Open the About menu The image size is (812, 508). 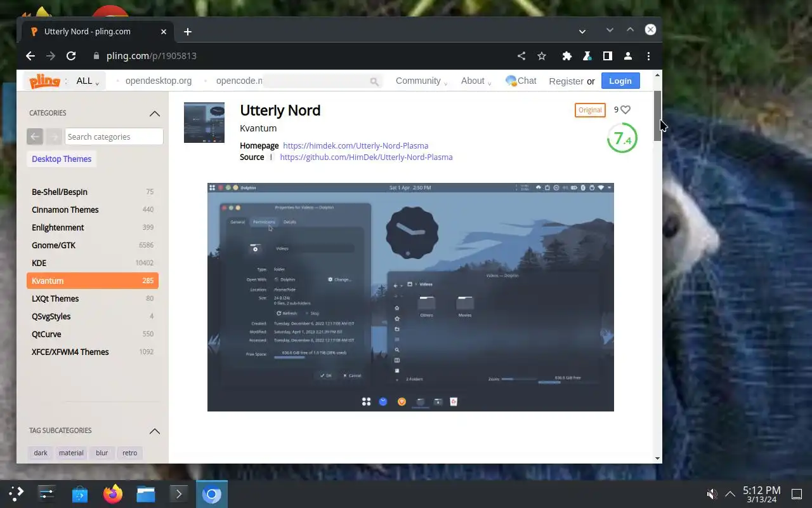[x=476, y=81]
